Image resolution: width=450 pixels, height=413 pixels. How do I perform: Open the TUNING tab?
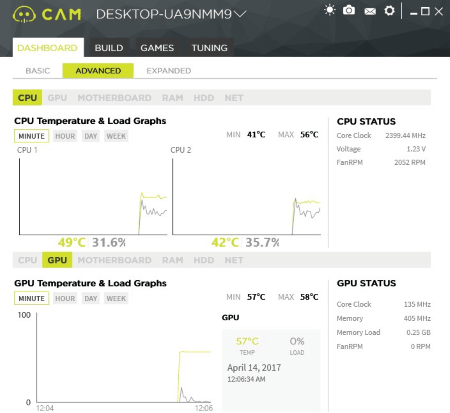[209, 48]
